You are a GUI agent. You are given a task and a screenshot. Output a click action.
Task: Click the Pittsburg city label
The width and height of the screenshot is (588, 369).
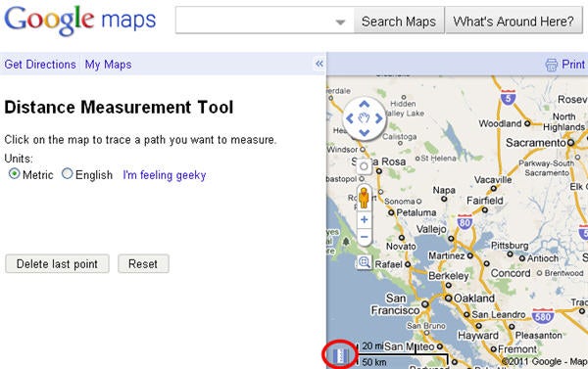pyautogui.click(x=510, y=246)
